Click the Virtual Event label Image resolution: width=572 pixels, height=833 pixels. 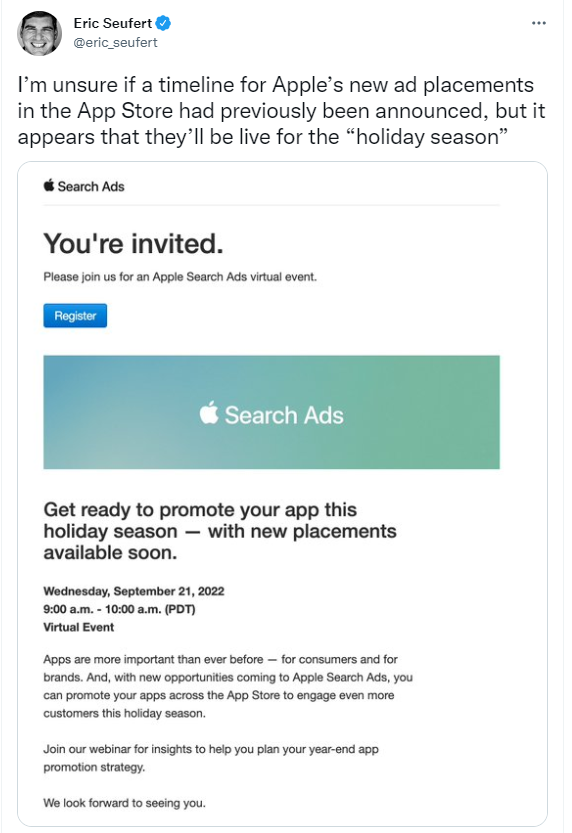(79, 627)
